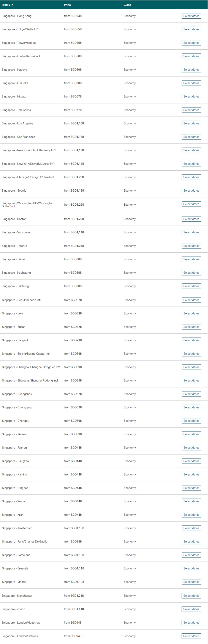Click the Price column header
208x644 pixels.
click(67, 5)
